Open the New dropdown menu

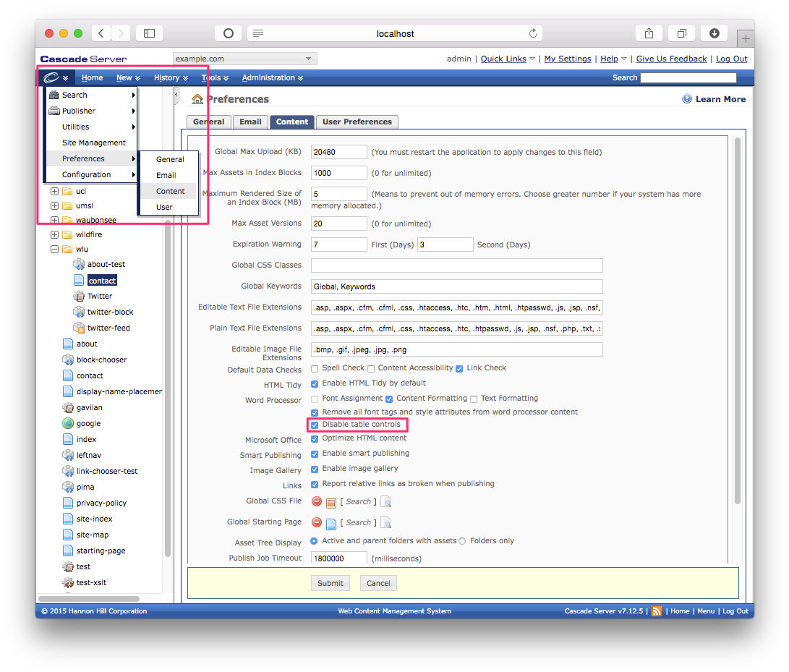pos(128,77)
